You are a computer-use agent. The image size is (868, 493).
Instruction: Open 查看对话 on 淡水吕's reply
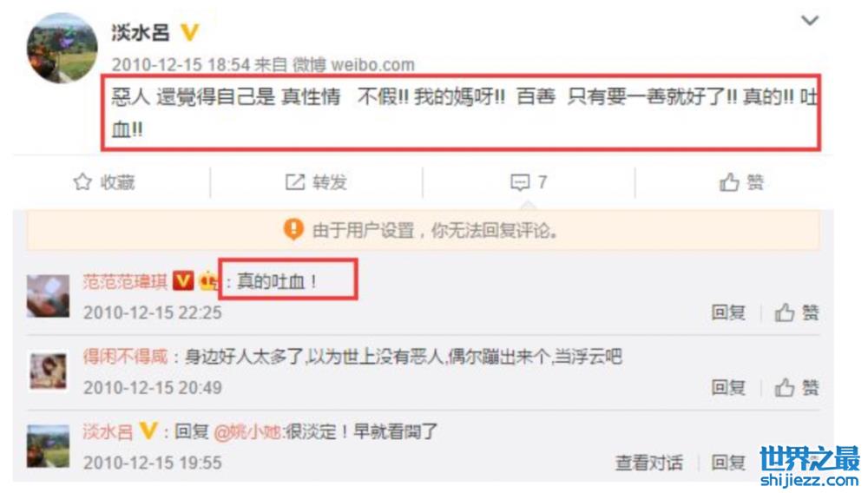(648, 463)
